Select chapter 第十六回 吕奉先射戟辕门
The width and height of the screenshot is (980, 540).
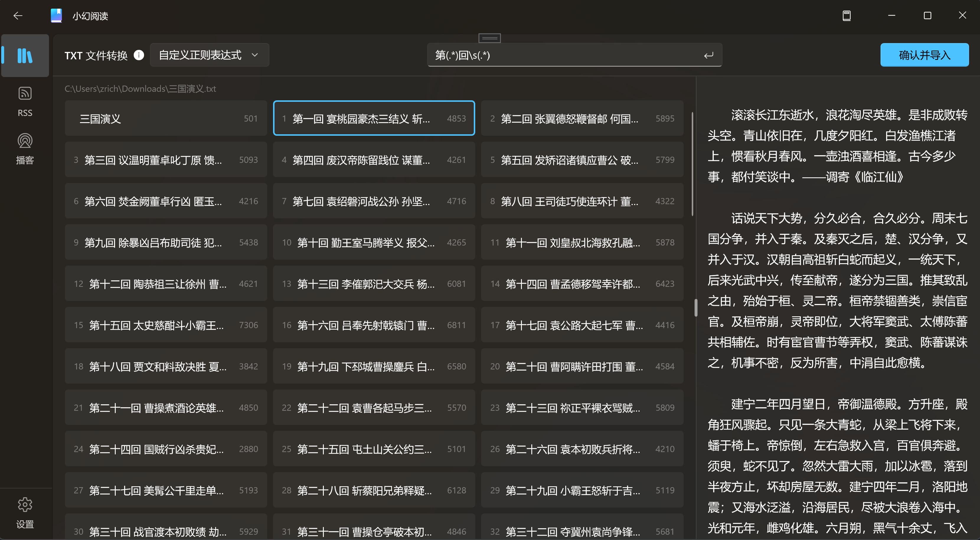click(374, 325)
